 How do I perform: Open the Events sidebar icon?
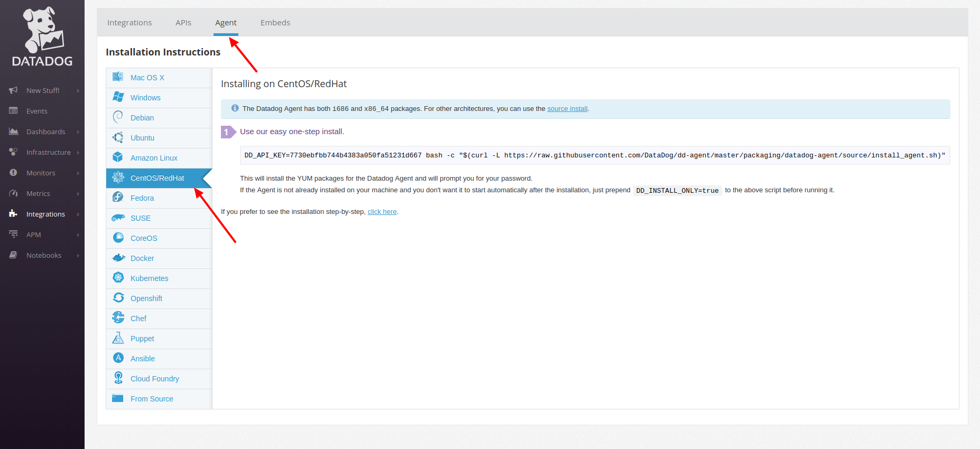pos(14,111)
